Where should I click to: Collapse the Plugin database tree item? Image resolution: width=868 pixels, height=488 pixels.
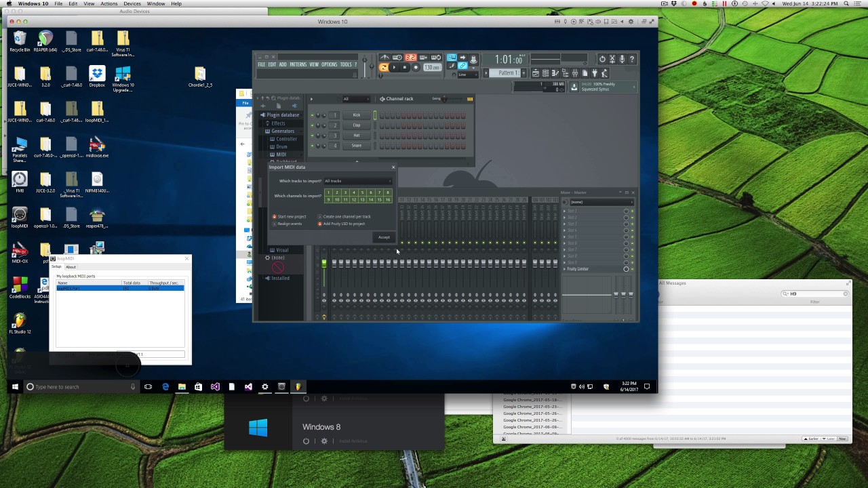point(283,115)
